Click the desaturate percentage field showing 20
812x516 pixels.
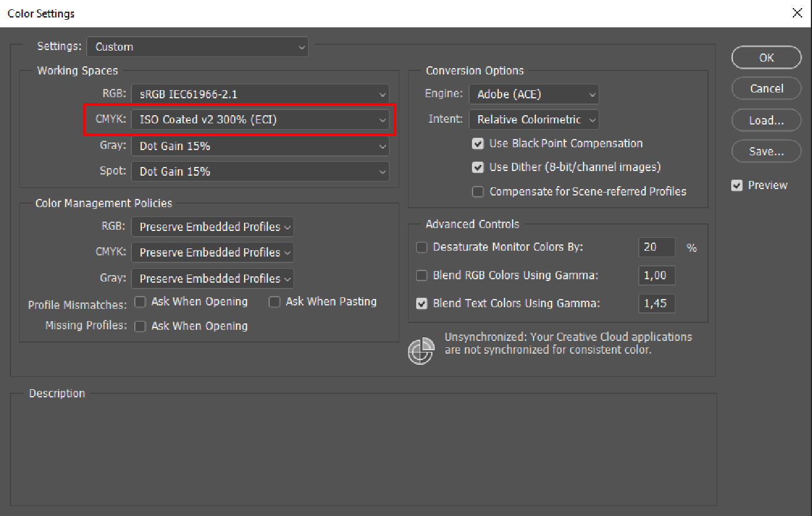[657, 247]
